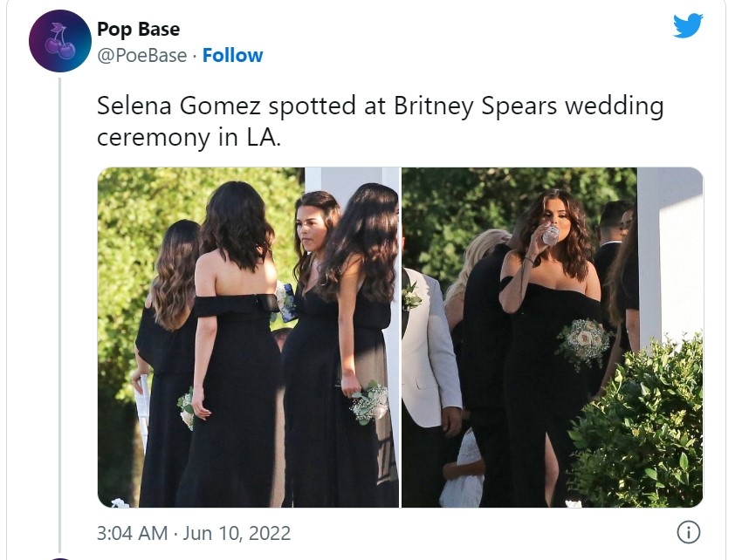The height and width of the screenshot is (560, 749).
Task: Open the 3:04 AM tweet timestamp
Action: coord(131,532)
